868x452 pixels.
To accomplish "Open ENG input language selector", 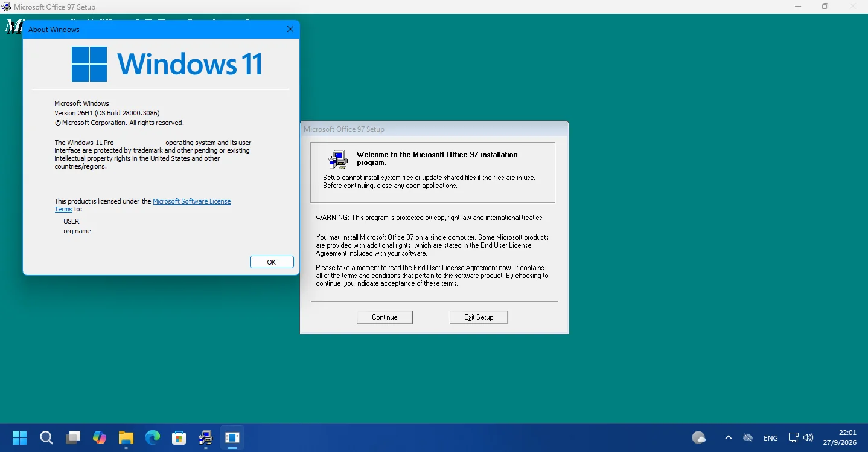I will [771, 438].
